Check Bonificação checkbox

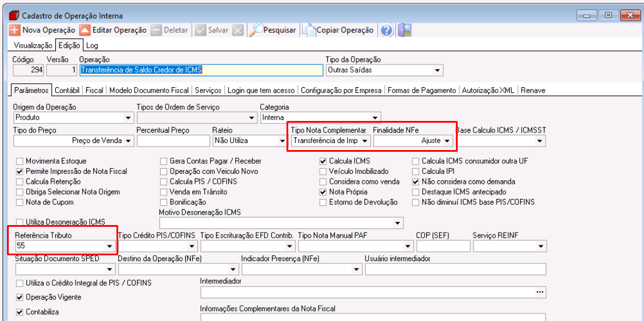(x=163, y=202)
